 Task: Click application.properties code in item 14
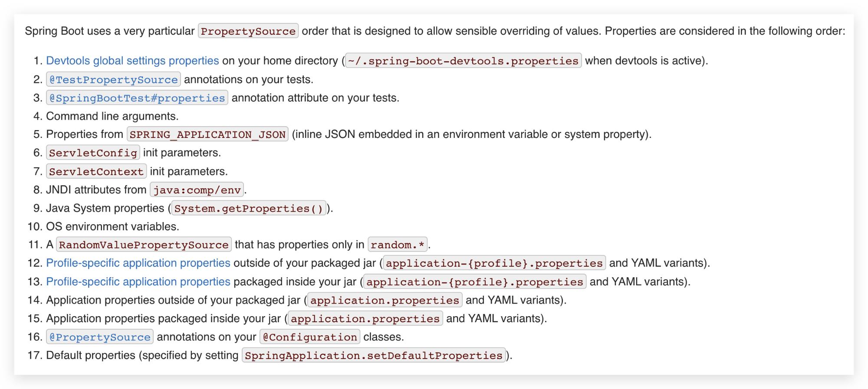tap(385, 300)
